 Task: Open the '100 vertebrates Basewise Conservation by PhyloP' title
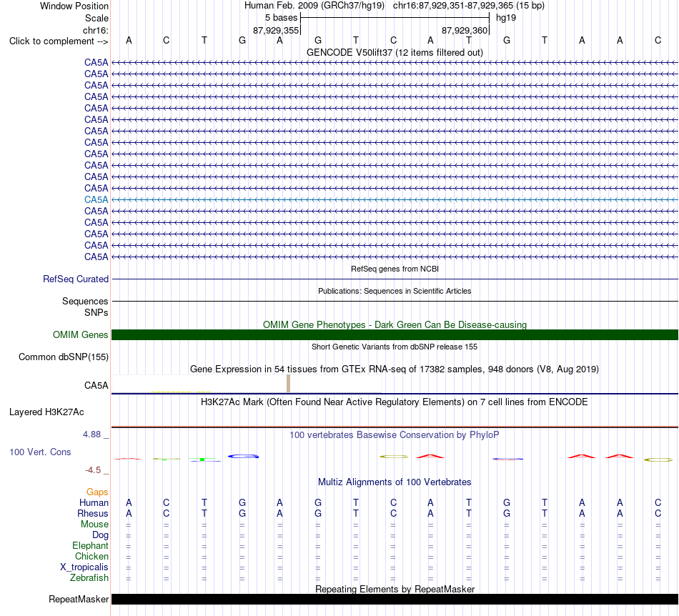[395, 435]
